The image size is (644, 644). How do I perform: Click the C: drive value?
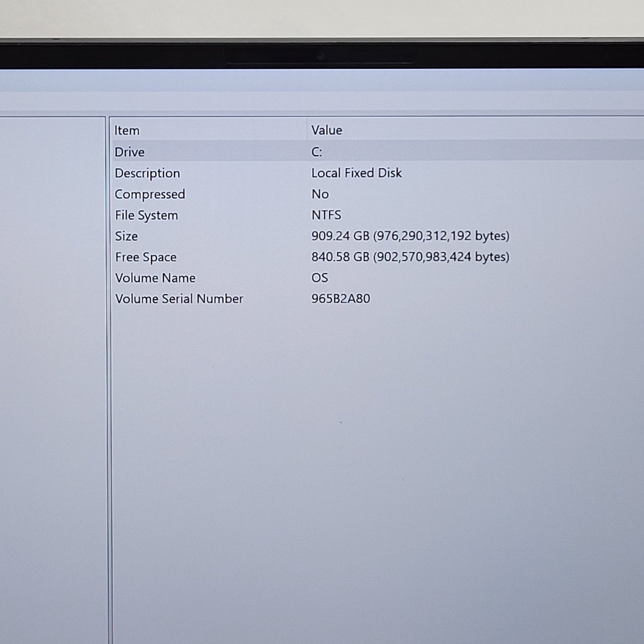[316, 152]
